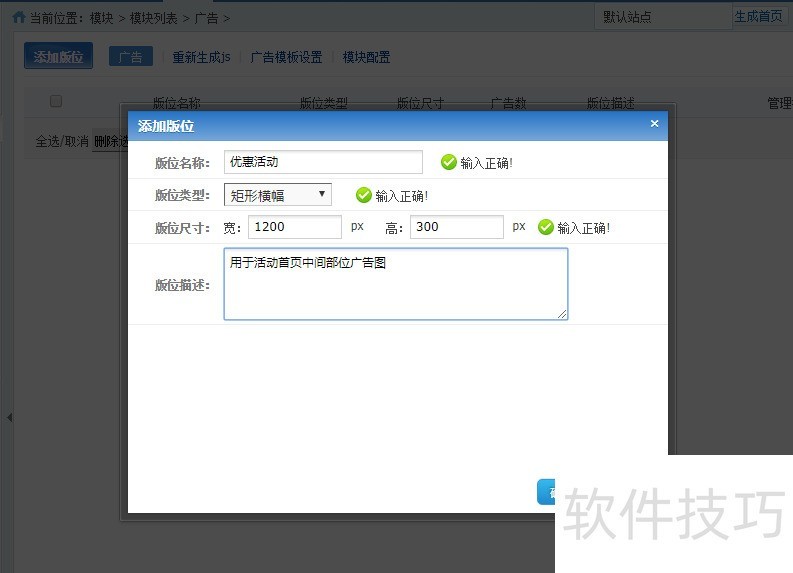
Task: Select the 广告 tab button
Action: 130,57
